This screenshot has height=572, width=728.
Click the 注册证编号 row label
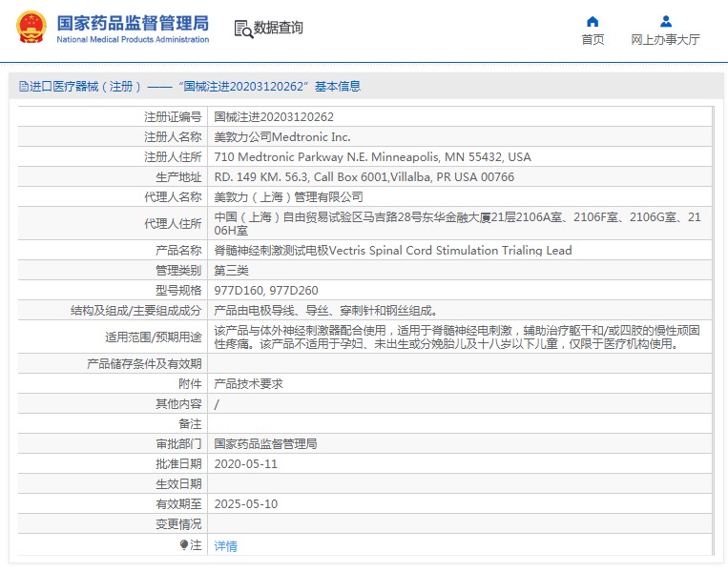coord(173,117)
